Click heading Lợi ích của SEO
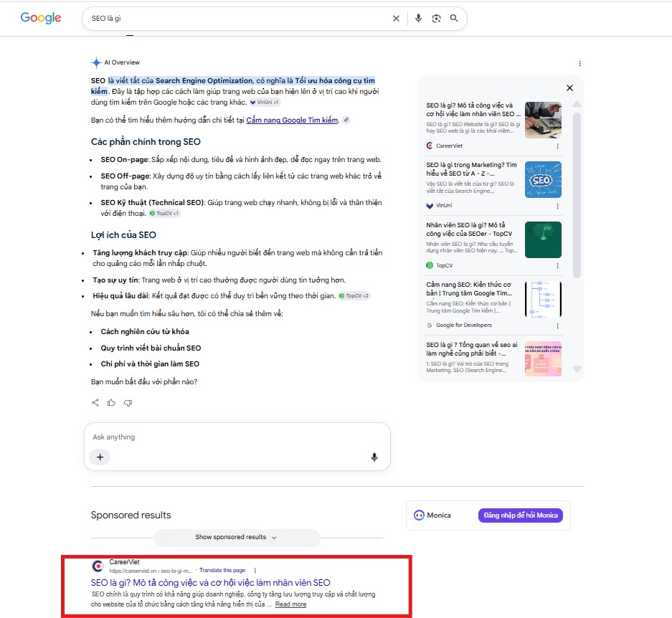 pyautogui.click(x=123, y=235)
